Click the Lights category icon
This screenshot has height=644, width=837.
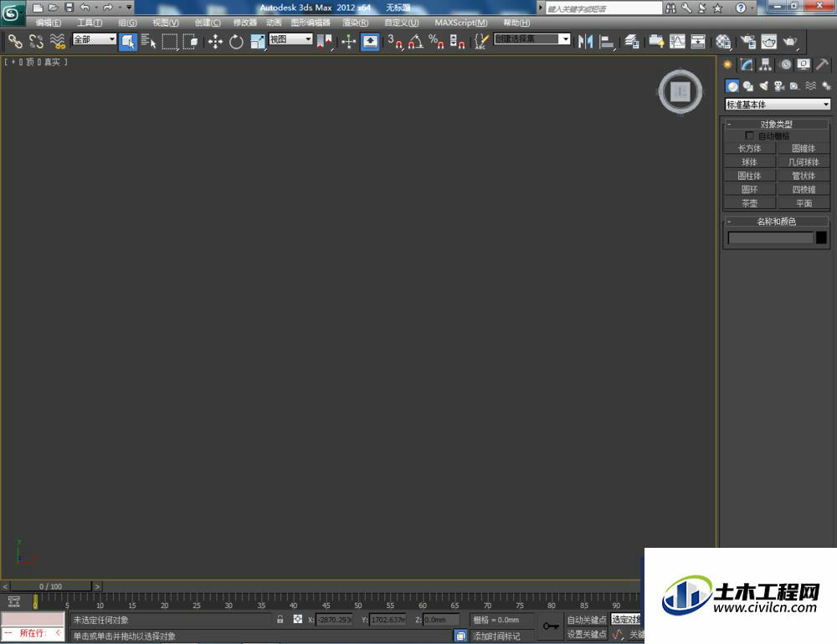(764, 86)
